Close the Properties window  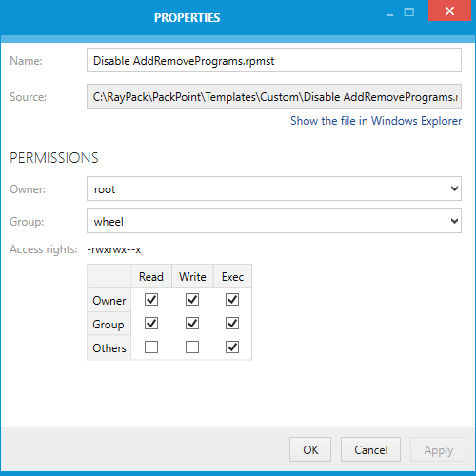point(449,10)
